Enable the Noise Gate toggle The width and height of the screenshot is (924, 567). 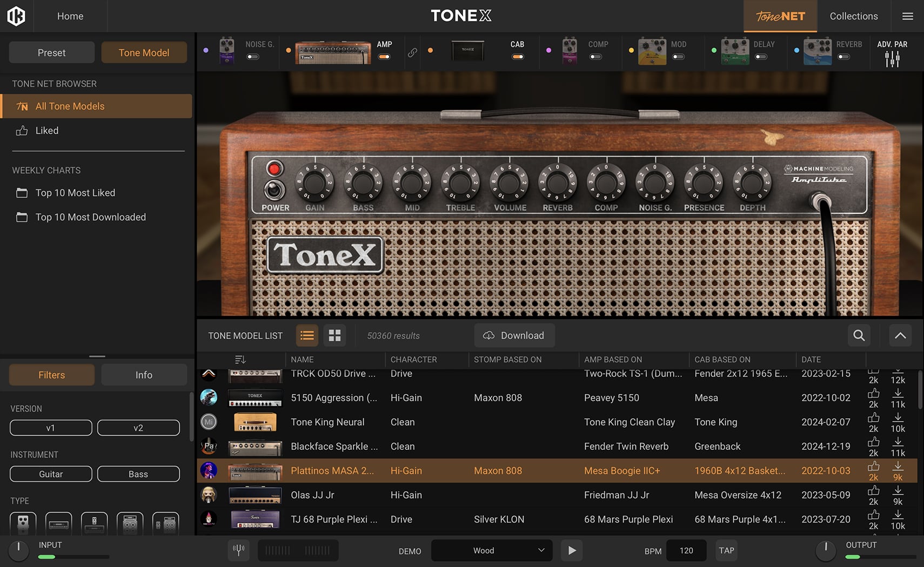(x=253, y=57)
